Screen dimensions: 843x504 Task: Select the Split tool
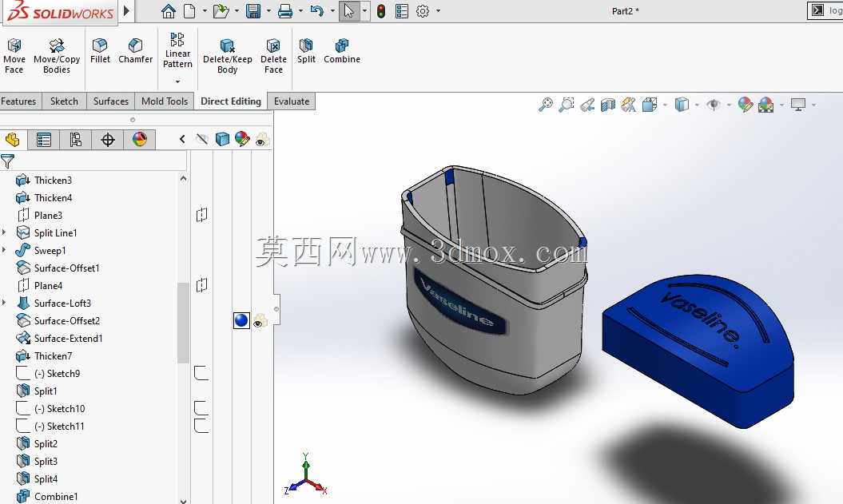(x=306, y=51)
